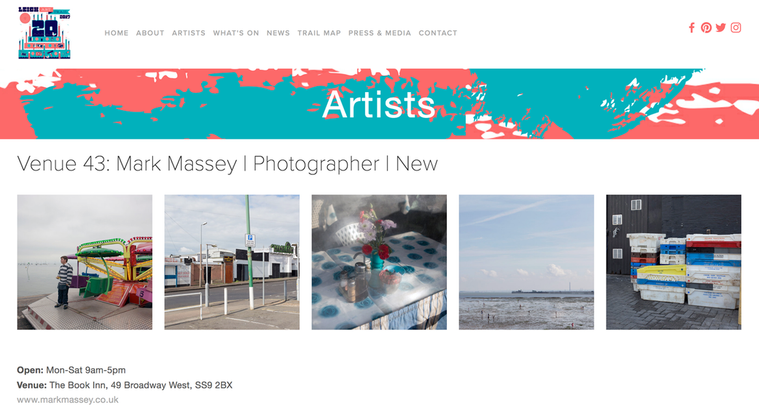
Task: Open the Contact page
Action: coord(438,33)
